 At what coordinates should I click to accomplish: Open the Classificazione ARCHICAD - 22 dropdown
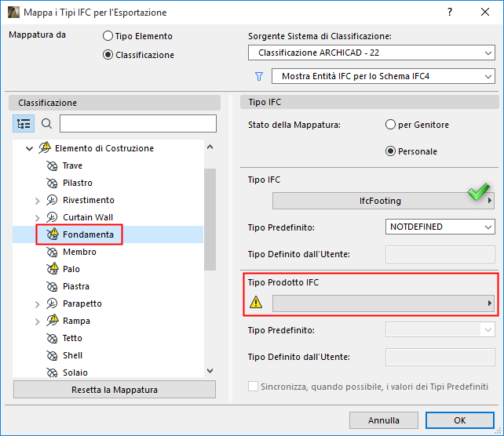pyautogui.click(x=371, y=53)
